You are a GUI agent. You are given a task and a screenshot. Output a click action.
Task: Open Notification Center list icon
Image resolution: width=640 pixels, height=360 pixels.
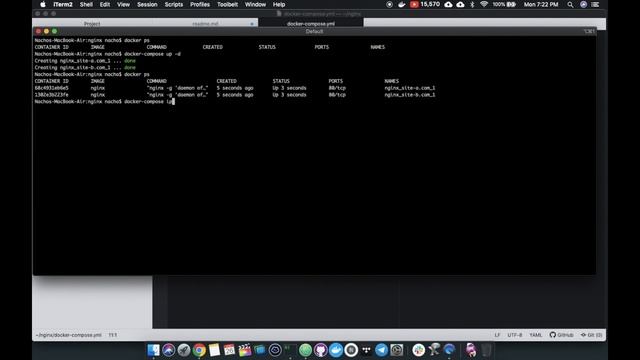tap(596, 4)
